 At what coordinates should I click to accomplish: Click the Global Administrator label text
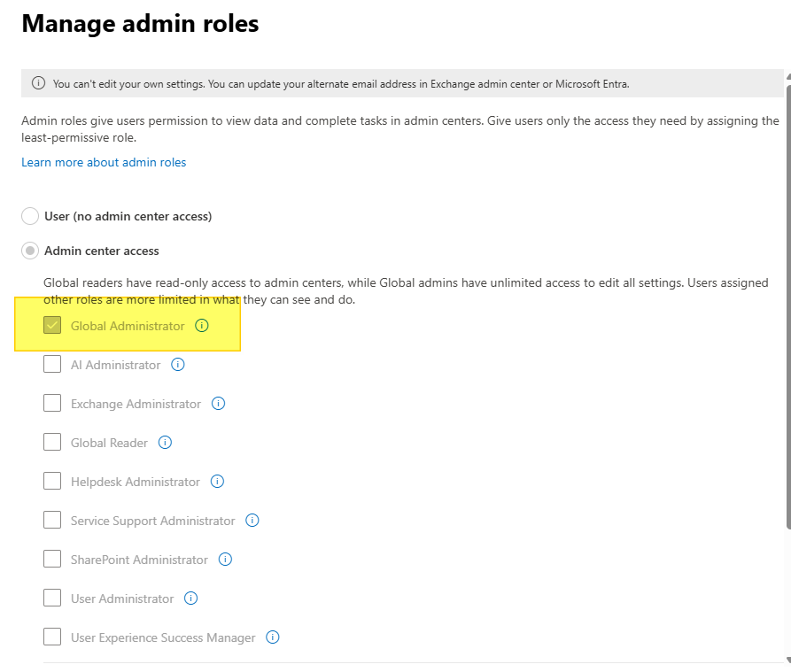coord(128,326)
